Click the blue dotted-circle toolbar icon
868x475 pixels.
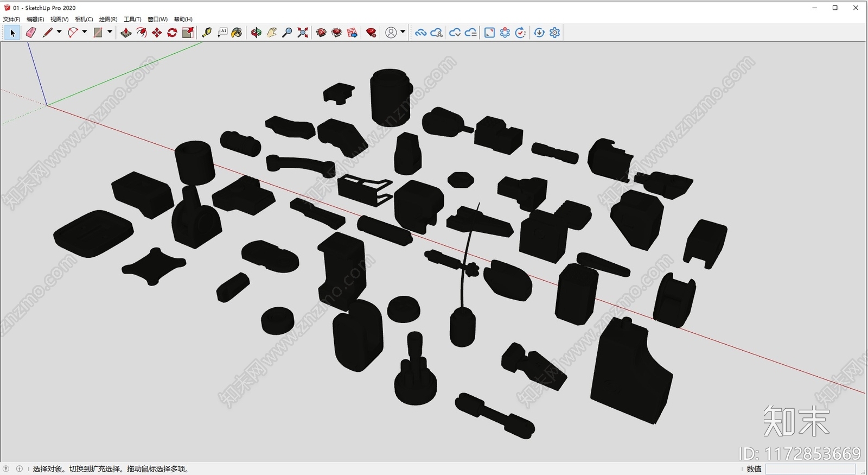[x=505, y=33]
